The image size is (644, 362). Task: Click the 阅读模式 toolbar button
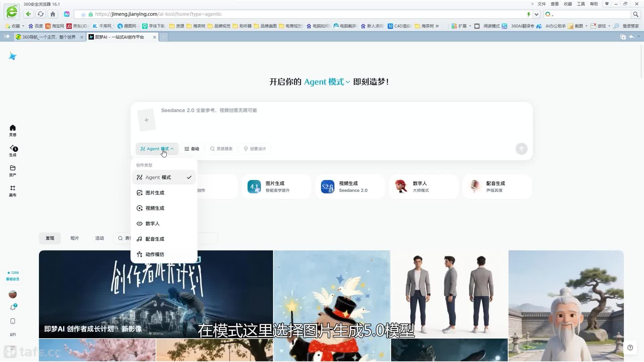click(487, 26)
